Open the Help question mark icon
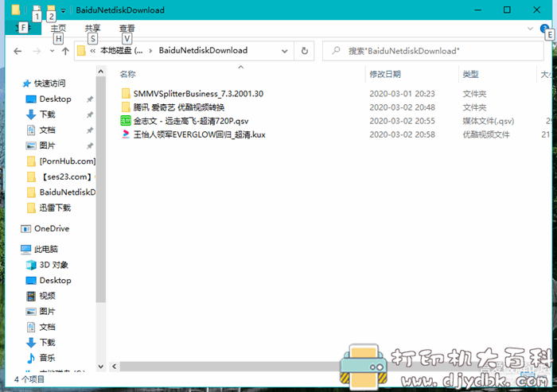This screenshot has width=557, height=392. (x=543, y=29)
